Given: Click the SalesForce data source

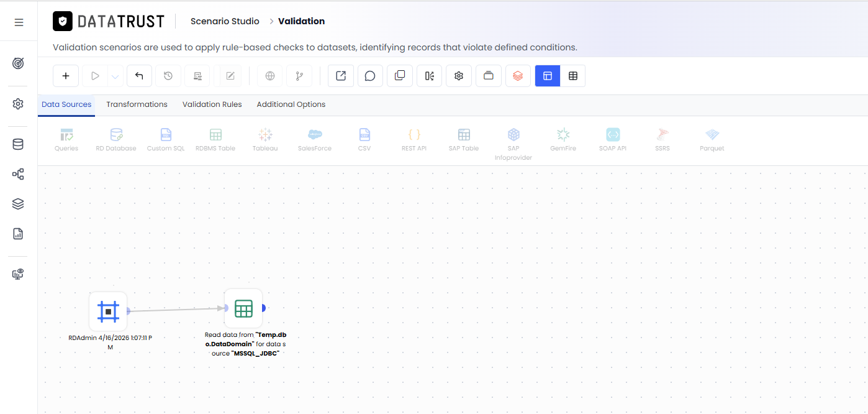Looking at the screenshot, I should tap(315, 140).
